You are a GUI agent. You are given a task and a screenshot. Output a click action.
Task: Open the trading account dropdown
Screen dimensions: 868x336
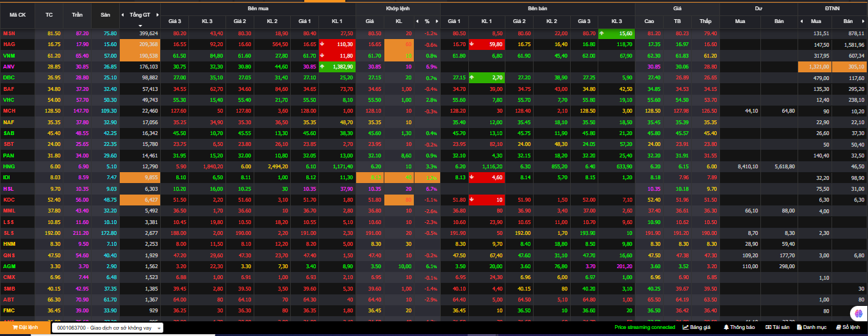click(108, 327)
